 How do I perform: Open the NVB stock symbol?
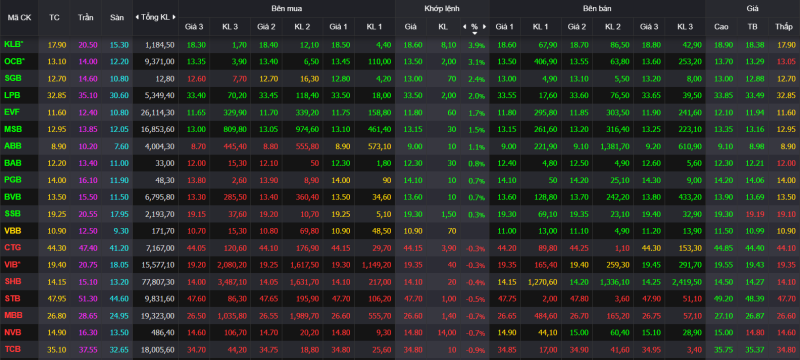coord(12,332)
